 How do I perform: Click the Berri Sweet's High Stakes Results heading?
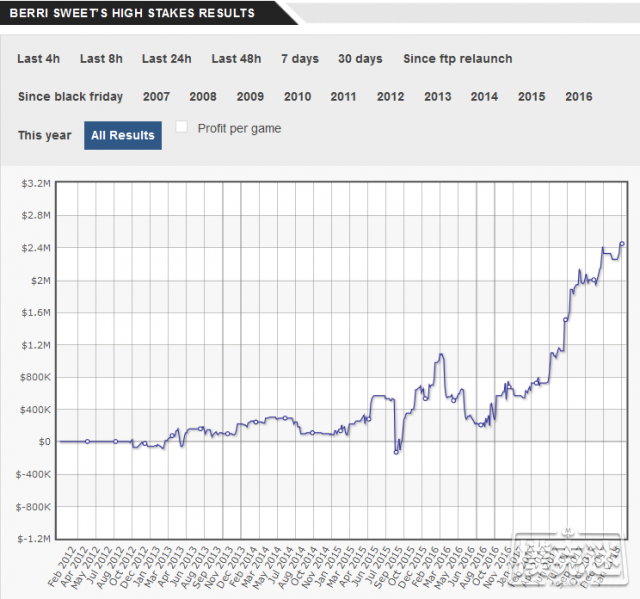pyautogui.click(x=132, y=13)
